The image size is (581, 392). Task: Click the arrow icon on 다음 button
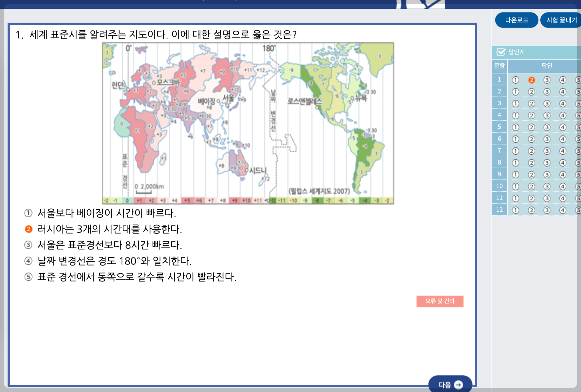tap(458, 384)
